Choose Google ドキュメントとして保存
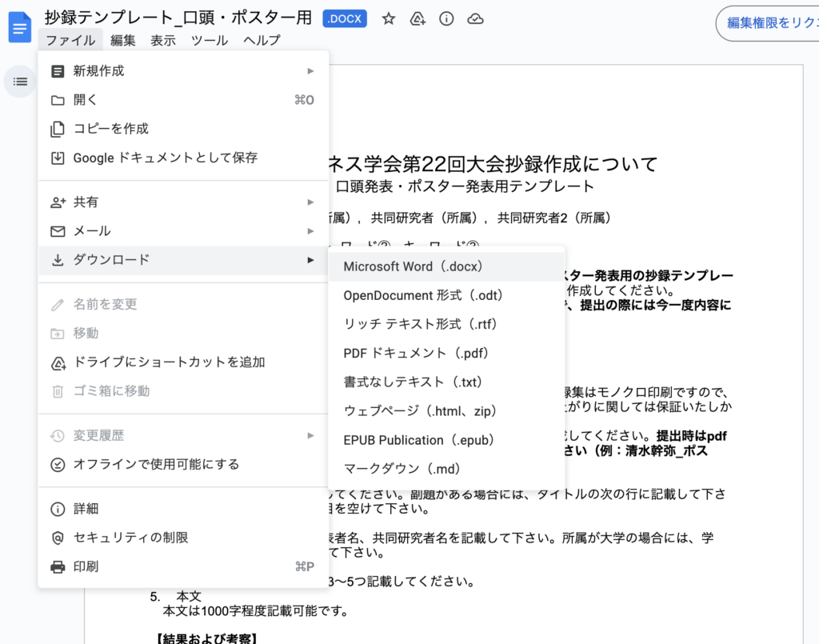This screenshot has width=819, height=644. pyautogui.click(x=183, y=158)
